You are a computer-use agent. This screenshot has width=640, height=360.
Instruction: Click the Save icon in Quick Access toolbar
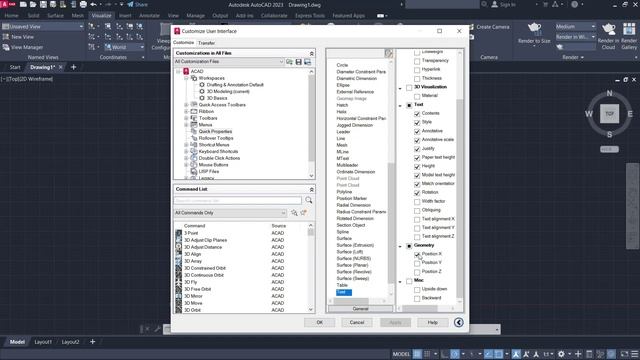[x=43, y=4]
